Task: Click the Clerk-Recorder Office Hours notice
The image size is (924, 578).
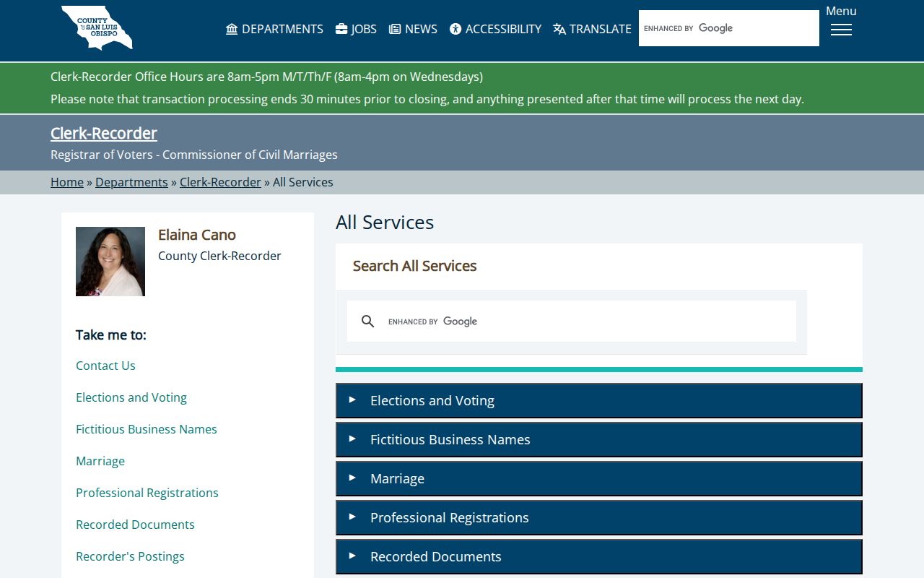Action: (266, 77)
